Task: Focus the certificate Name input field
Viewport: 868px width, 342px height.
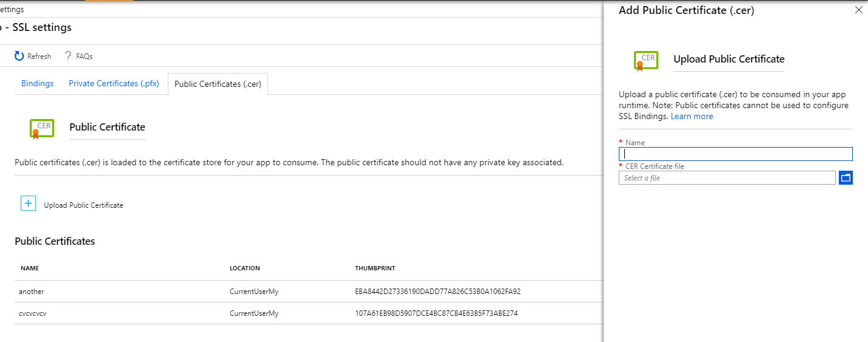Action: pyautogui.click(x=735, y=154)
